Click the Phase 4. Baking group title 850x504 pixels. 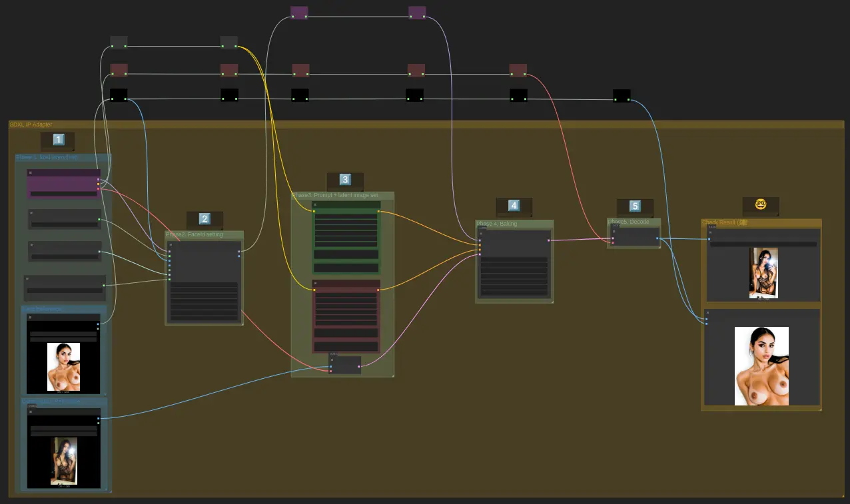tap(496, 224)
